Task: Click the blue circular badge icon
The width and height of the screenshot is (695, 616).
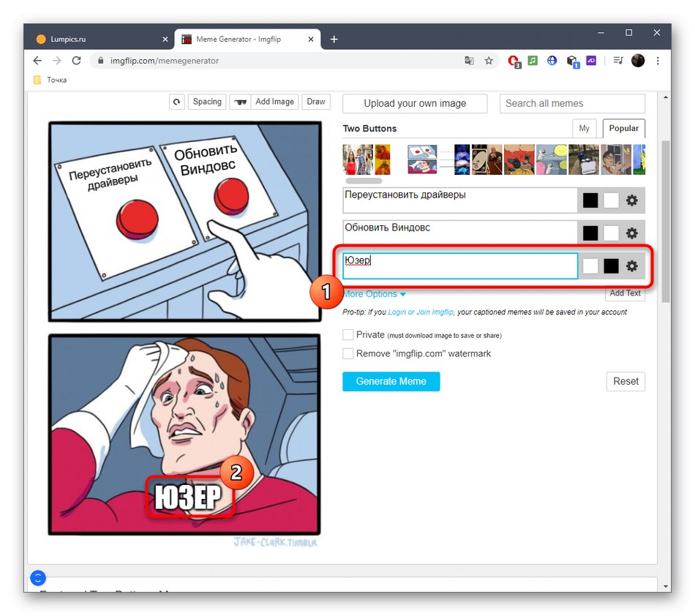Action: coord(38,578)
